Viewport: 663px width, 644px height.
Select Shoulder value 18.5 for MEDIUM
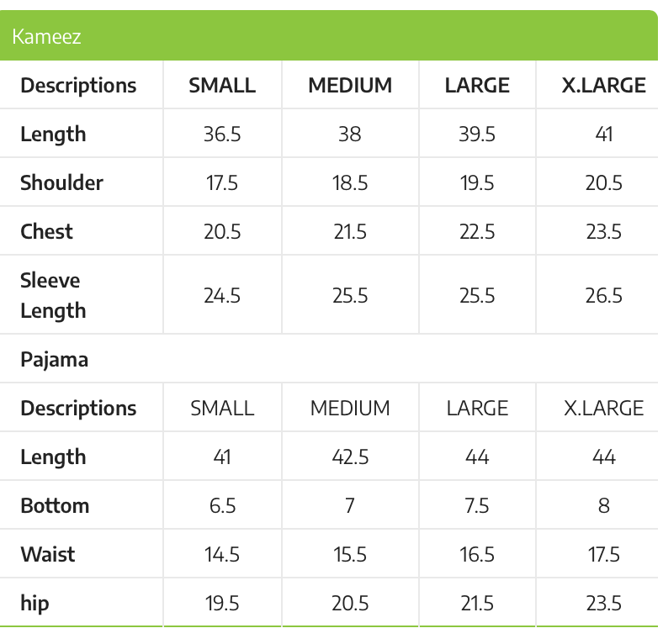(350, 183)
